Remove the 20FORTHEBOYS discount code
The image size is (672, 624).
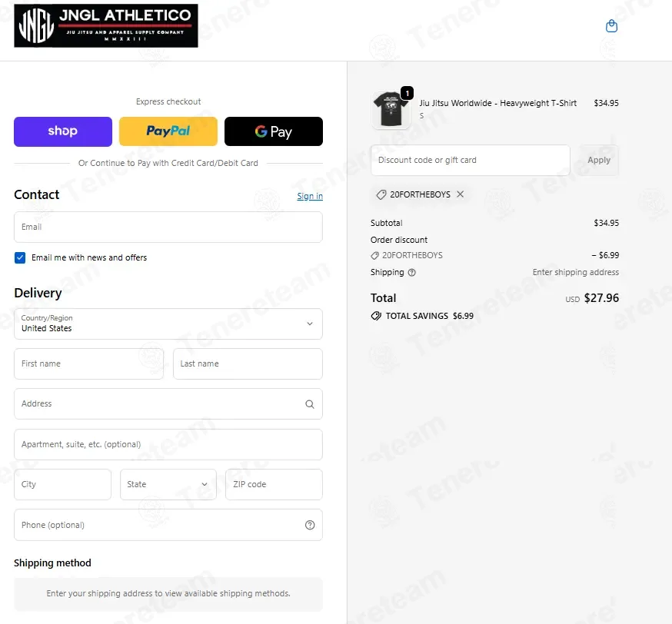pos(460,194)
